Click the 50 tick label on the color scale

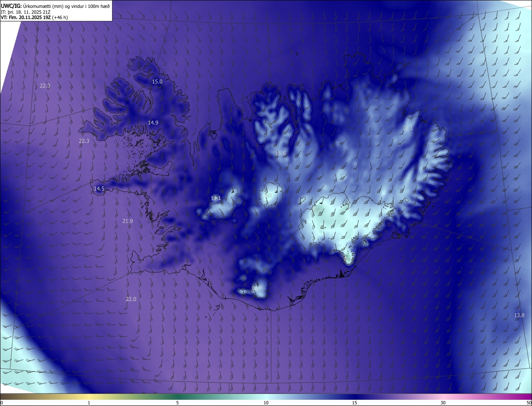click(529, 403)
